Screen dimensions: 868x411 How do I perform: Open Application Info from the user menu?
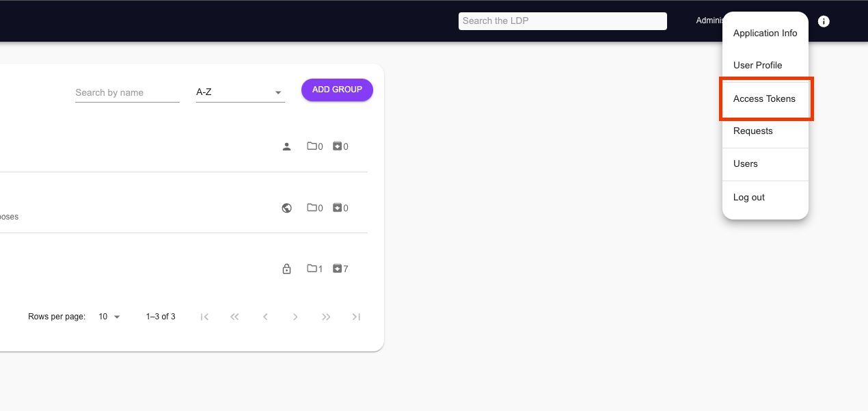click(765, 33)
